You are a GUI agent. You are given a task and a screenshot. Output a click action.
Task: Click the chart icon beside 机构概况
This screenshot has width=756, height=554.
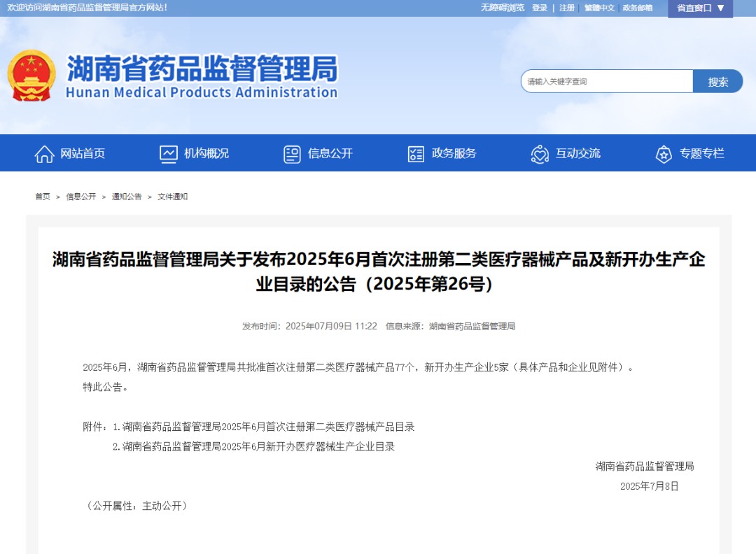(x=168, y=154)
